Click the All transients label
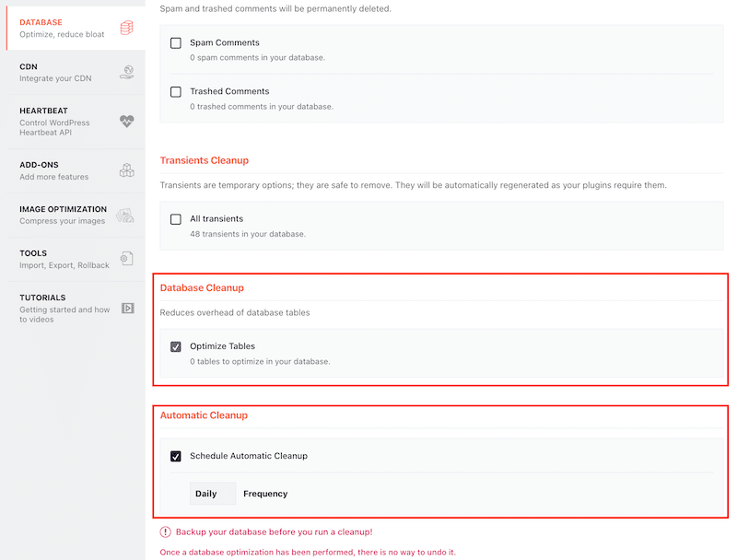Image resolution: width=737 pixels, height=560 pixels. point(216,219)
